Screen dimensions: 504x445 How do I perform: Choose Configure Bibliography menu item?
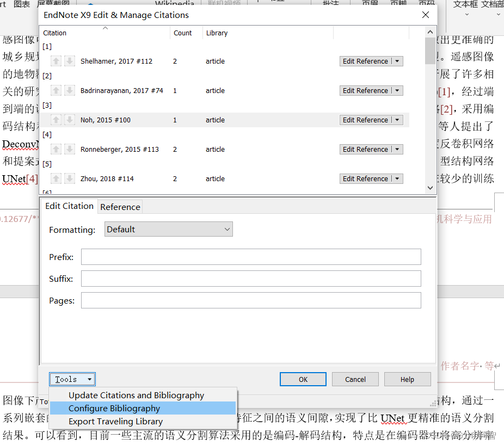pos(143,409)
